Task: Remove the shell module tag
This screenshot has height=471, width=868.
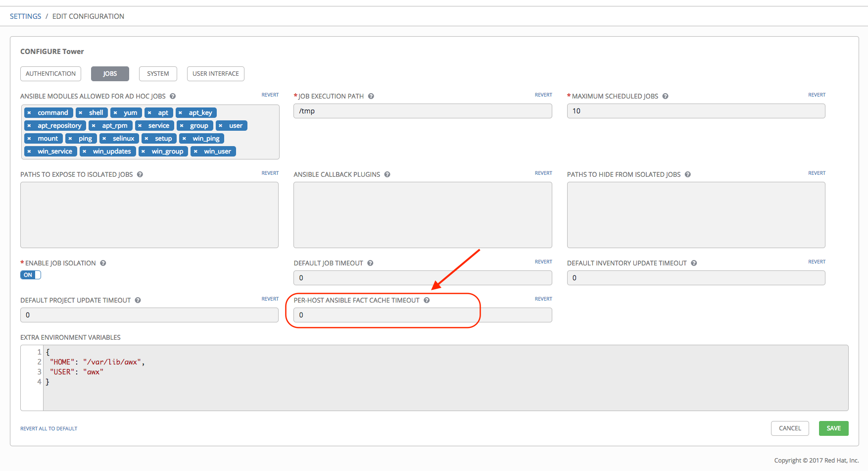Action: (x=81, y=113)
